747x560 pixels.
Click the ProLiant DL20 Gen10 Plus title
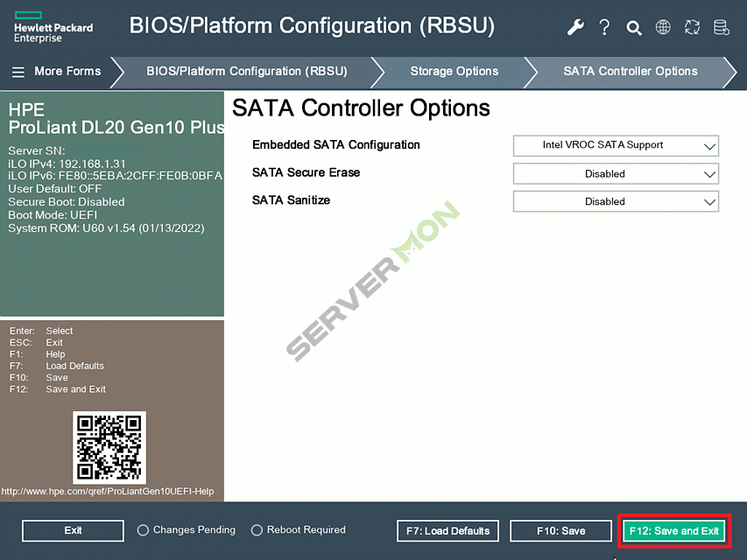116,127
